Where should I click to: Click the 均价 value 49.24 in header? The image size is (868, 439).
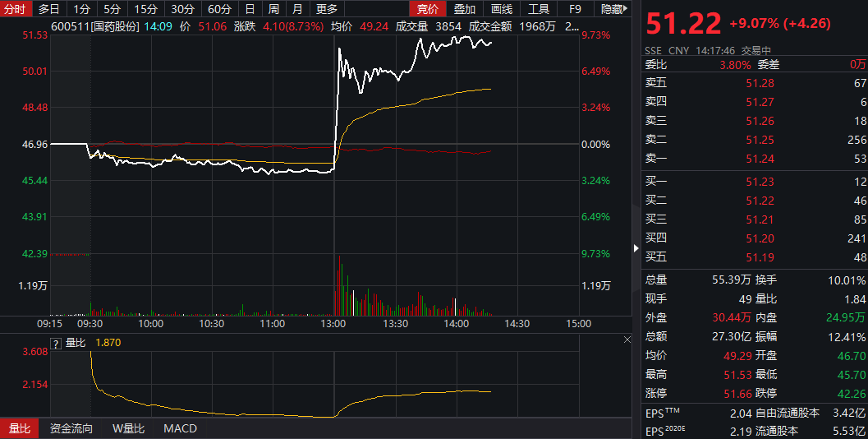tap(374, 26)
